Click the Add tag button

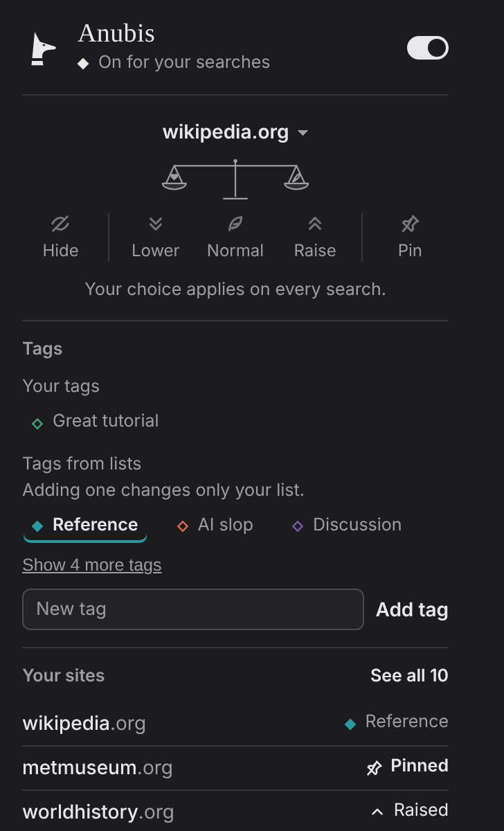(412, 610)
